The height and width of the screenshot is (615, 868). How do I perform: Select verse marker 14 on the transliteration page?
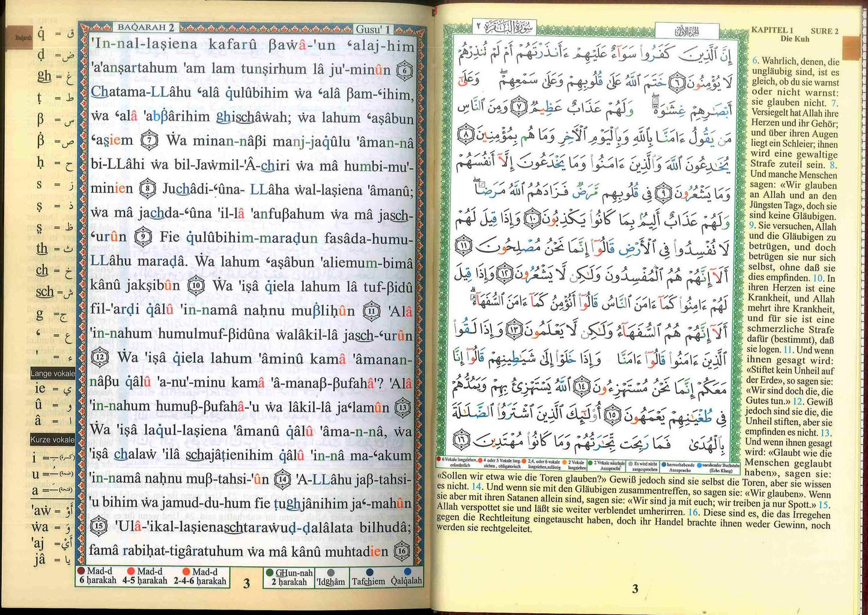(x=282, y=479)
